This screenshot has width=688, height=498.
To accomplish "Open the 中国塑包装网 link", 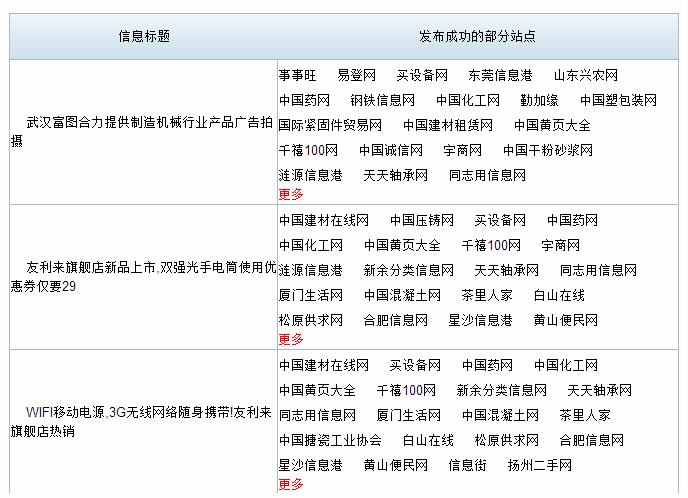I will click(618, 100).
